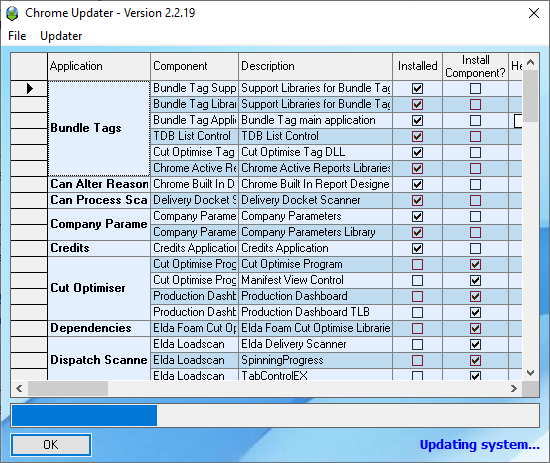
Task: Select the Cut Optimiser application cell
Action: click(99, 288)
